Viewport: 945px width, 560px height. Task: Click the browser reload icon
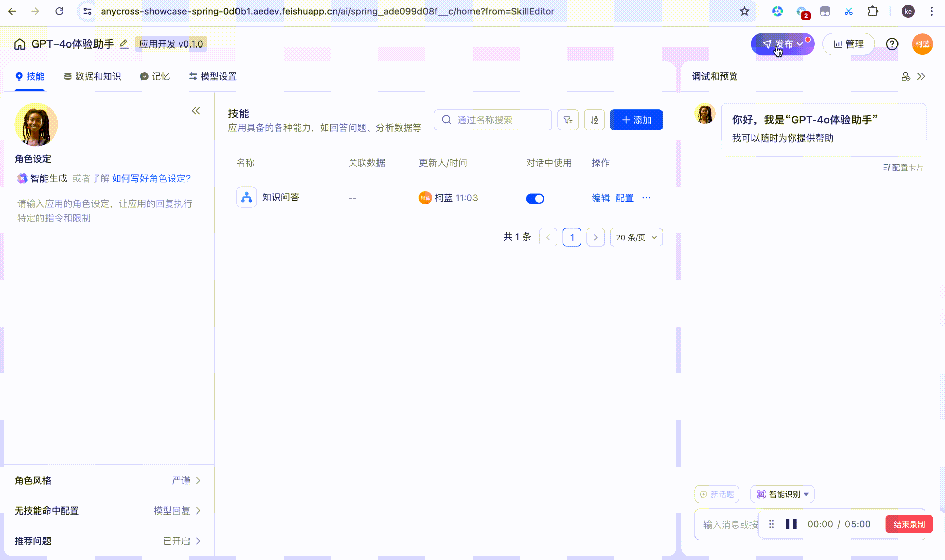click(x=59, y=11)
